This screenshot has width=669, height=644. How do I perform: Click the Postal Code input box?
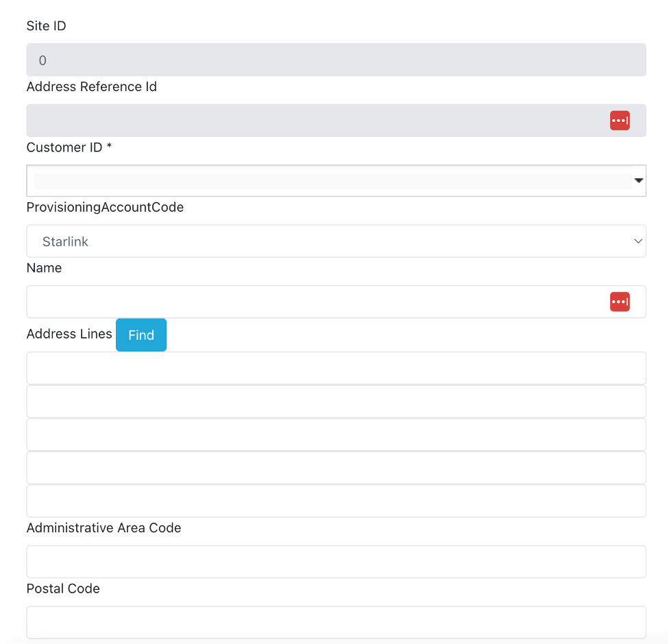(336, 622)
